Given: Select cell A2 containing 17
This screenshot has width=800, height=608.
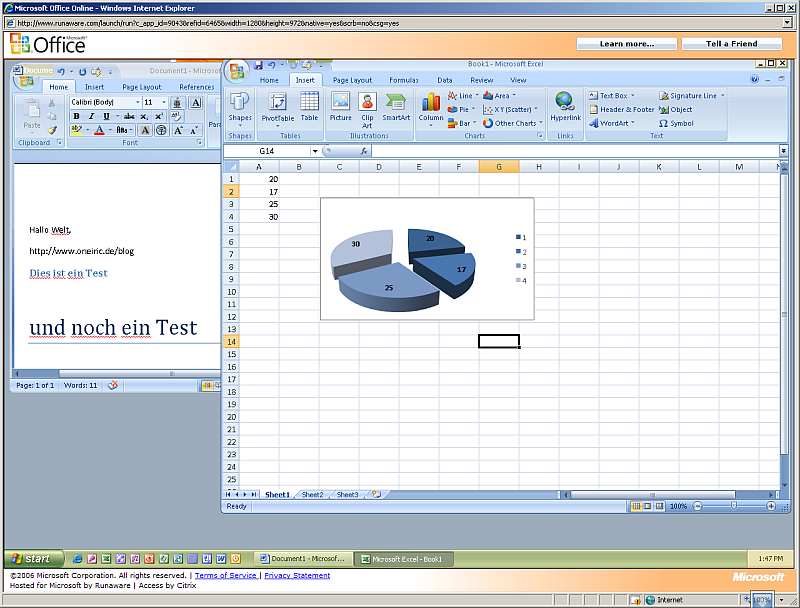Looking at the screenshot, I should [x=259, y=192].
